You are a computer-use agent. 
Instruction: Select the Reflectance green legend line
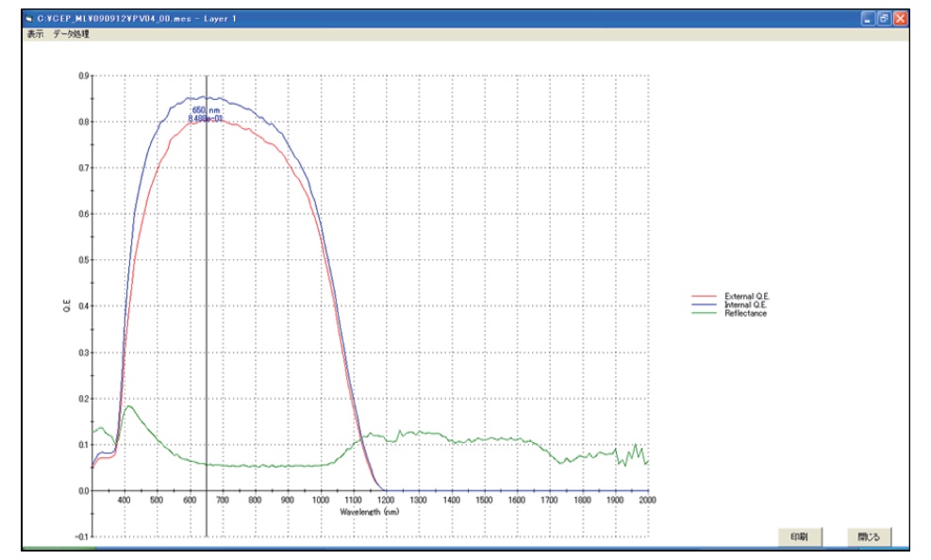[x=704, y=313]
